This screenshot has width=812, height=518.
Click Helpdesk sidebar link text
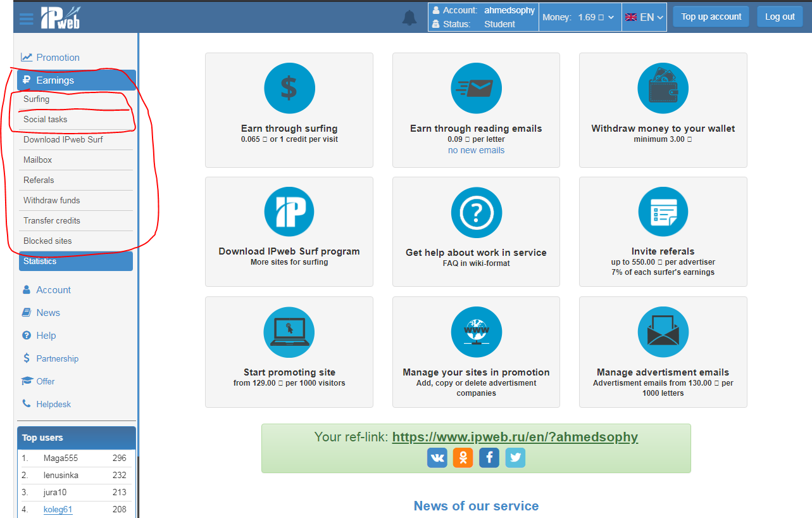point(54,404)
